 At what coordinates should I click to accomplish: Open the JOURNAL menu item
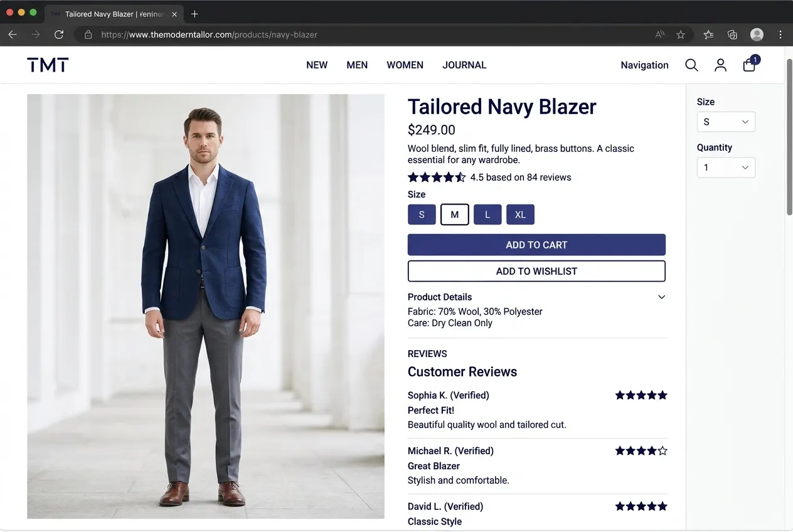[464, 65]
